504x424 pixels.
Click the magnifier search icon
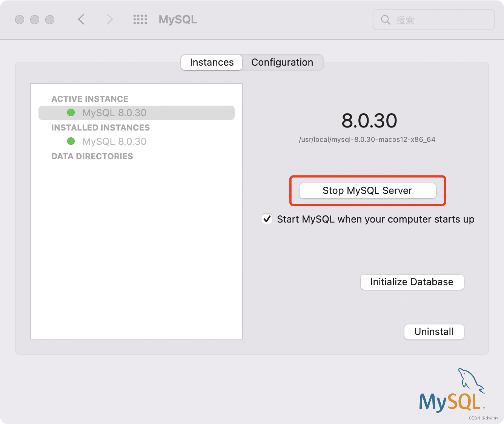click(x=385, y=20)
